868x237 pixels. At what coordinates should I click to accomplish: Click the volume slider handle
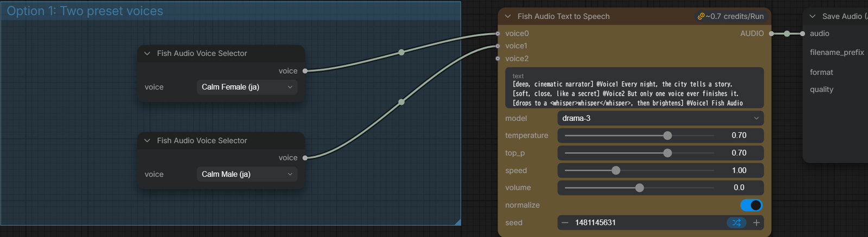click(x=640, y=188)
